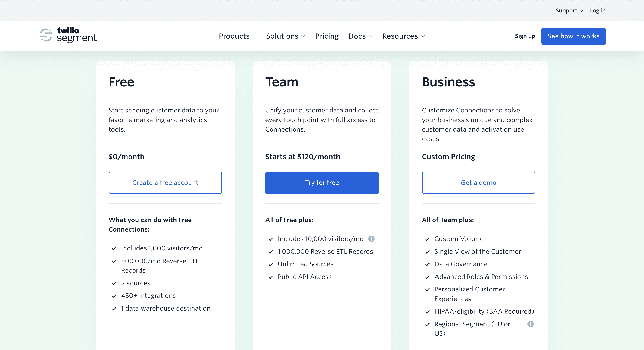Open the Solutions dropdown menu
Viewport: 644px width, 350px height.
[286, 36]
